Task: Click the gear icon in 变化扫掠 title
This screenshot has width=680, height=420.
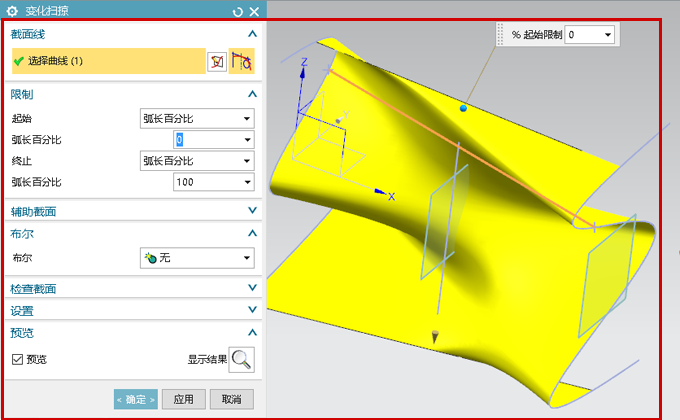Action: click(x=12, y=11)
